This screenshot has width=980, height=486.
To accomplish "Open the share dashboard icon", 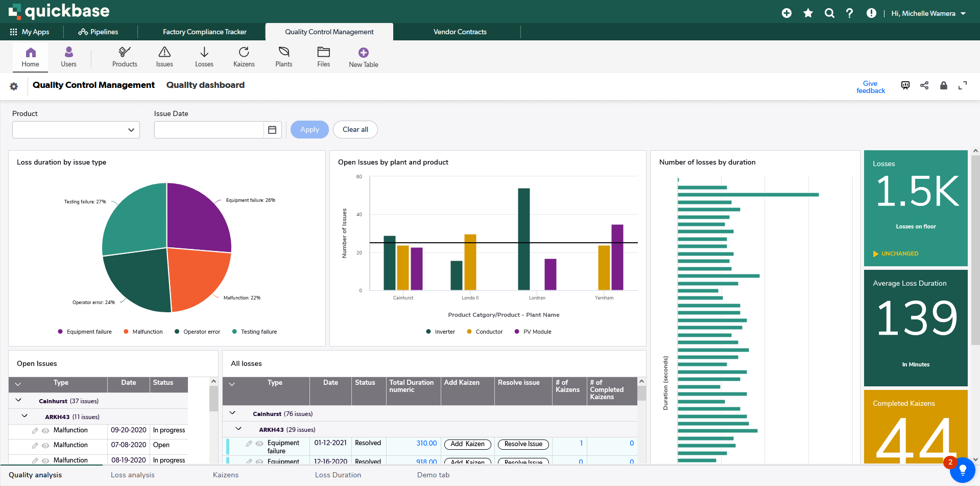I will pyautogui.click(x=924, y=85).
